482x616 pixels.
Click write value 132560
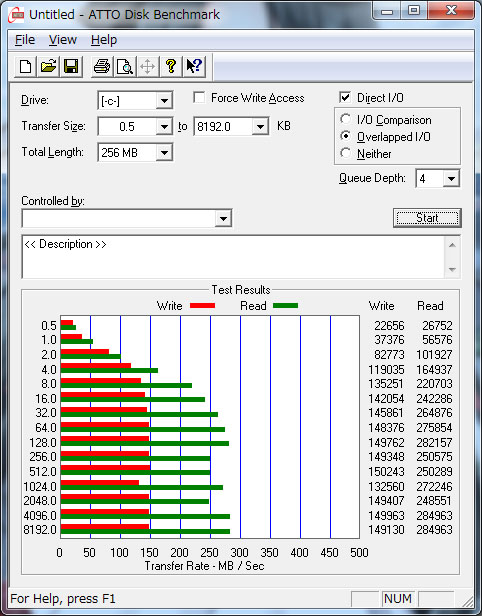pos(386,487)
